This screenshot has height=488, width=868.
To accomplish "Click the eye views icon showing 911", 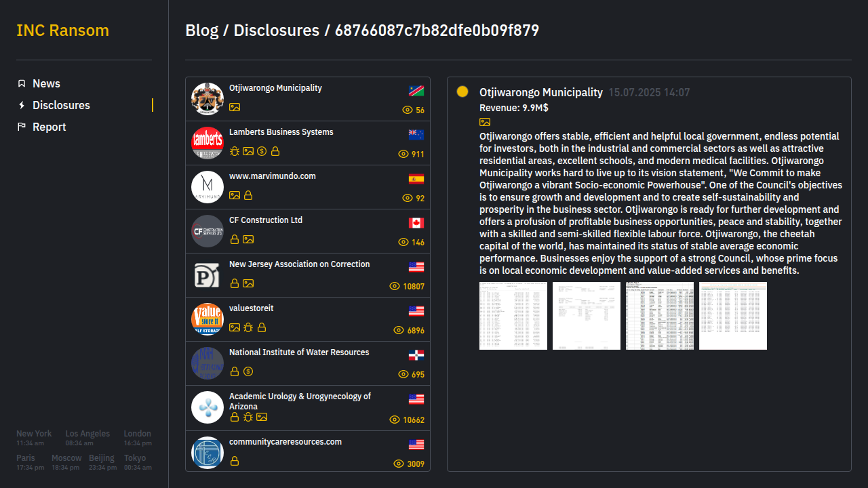I will [x=403, y=154].
